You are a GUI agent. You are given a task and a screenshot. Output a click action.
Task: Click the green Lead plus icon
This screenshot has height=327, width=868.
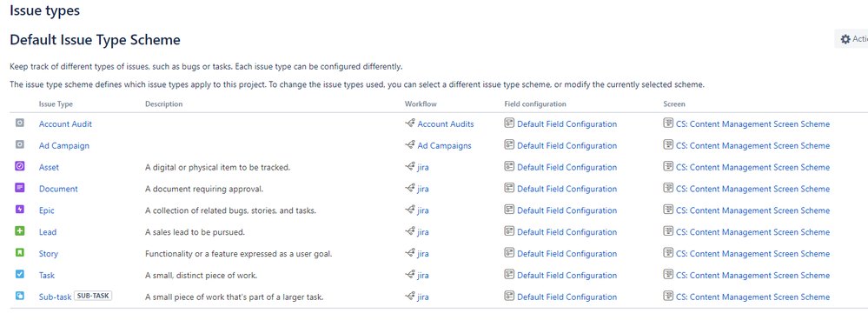(19, 231)
